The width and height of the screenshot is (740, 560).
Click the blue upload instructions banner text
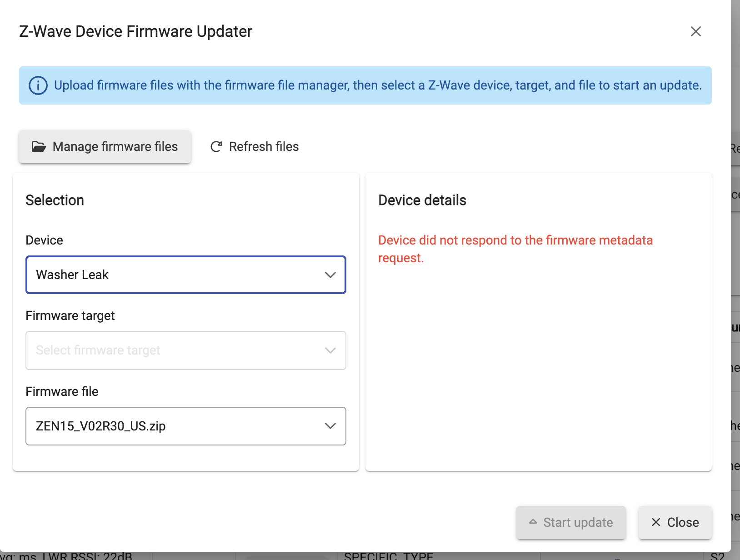pos(378,85)
